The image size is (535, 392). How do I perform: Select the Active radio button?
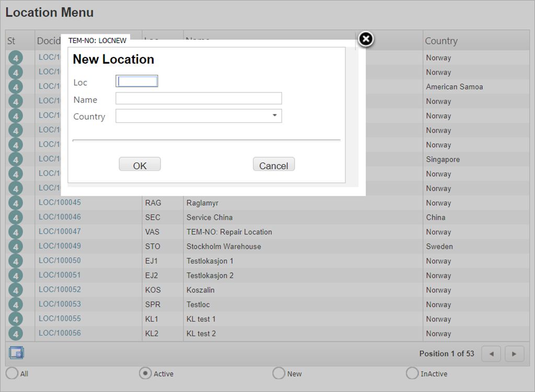(145, 373)
